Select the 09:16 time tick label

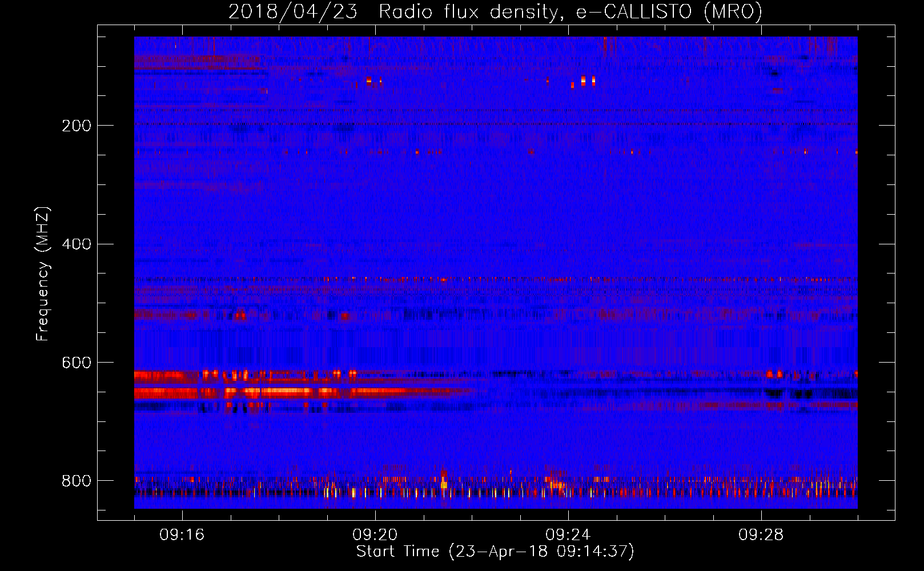point(182,535)
